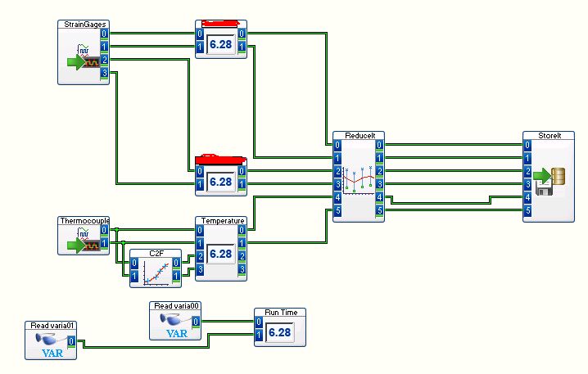The width and height of the screenshot is (588, 374).
Task: Click StrainGages output port 1
Action: click(x=104, y=47)
